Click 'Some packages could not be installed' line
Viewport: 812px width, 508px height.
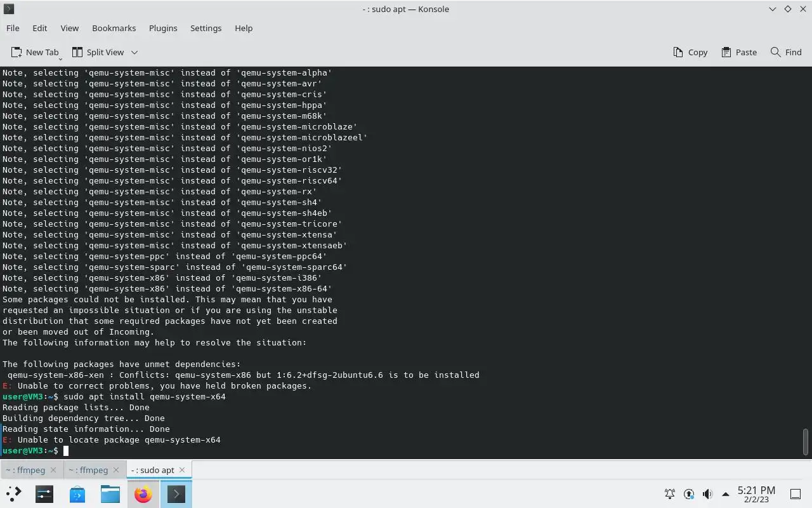click(x=167, y=299)
